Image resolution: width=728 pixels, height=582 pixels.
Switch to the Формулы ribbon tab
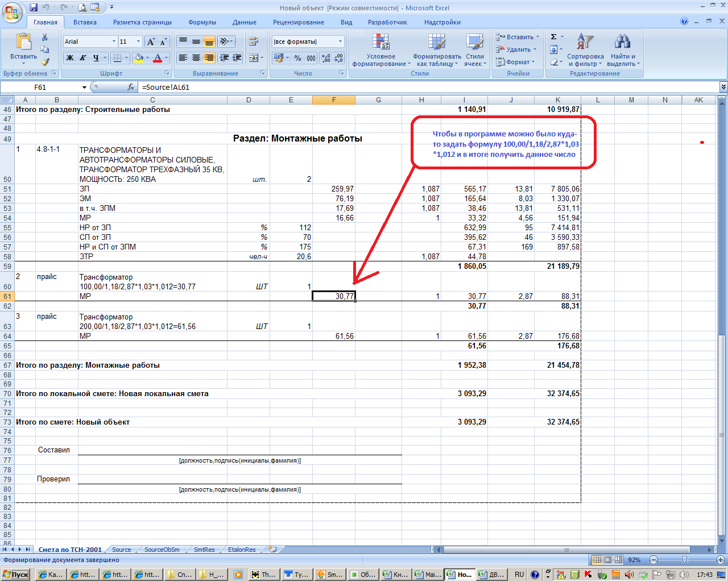(x=202, y=22)
